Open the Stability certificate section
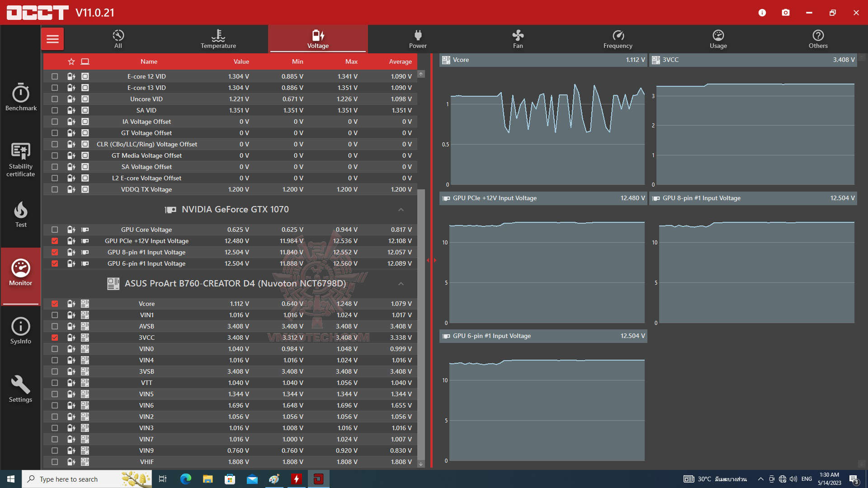Screen dimensions: 868x488 pyautogui.click(x=21, y=159)
